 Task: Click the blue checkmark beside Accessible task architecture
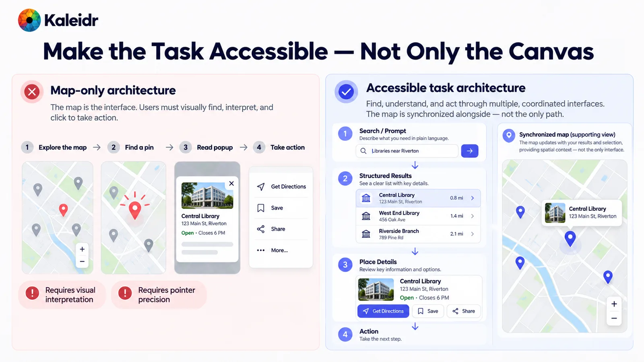(x=346, y=92)
